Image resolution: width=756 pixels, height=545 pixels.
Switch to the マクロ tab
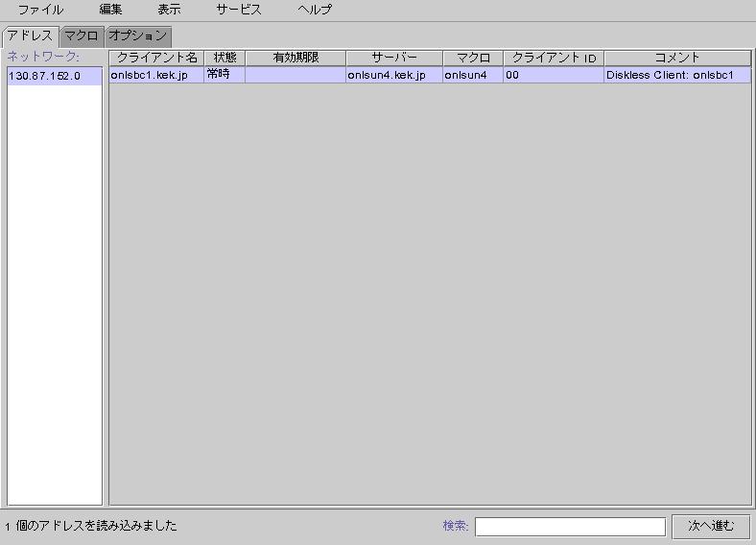coord(81,36)
